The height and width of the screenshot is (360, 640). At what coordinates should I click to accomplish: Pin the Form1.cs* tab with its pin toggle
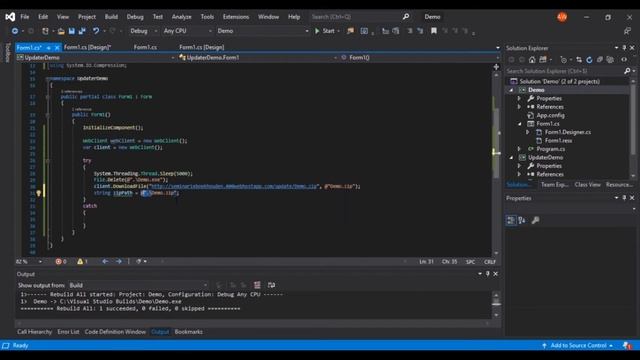(49, 48)
